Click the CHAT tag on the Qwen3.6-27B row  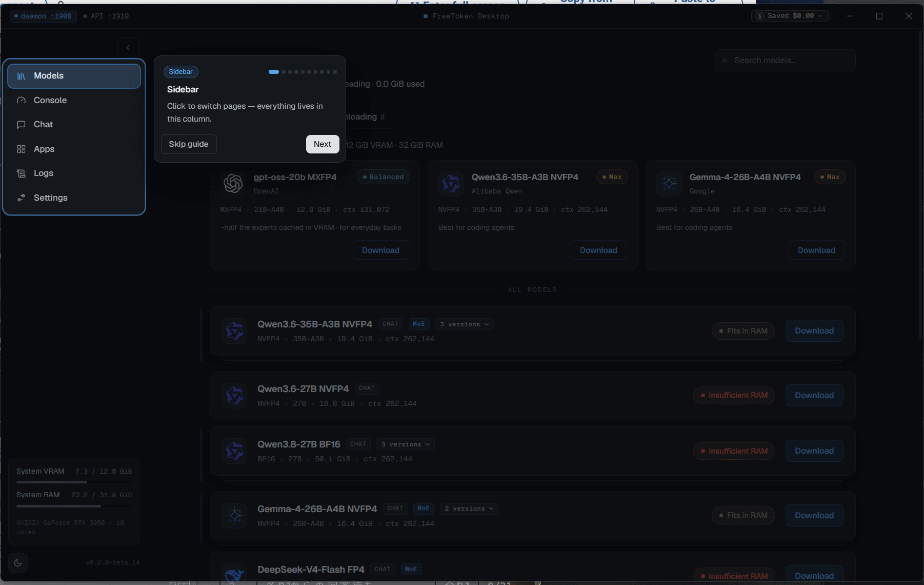(367, 388)
